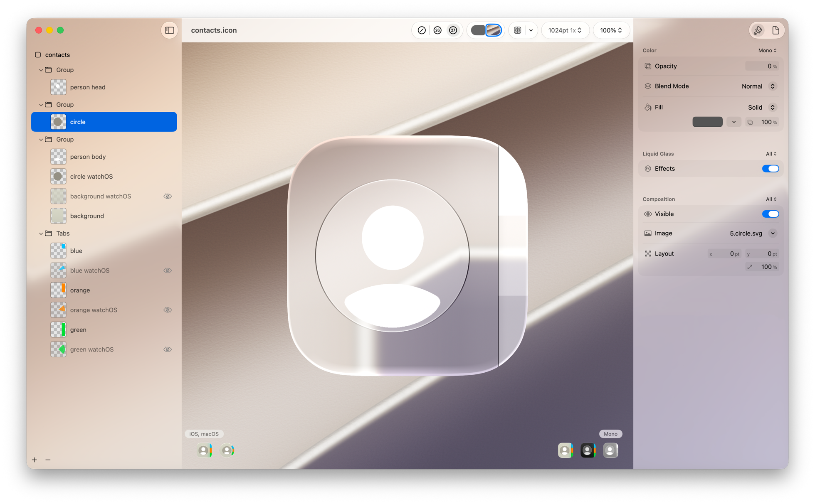Click the background layer thumbnail
This screenshot has height=504, width=815.
tap(58, 216)
